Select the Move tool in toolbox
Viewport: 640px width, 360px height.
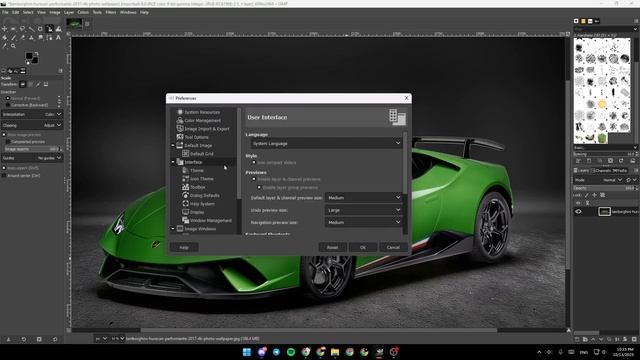click(4, 29)
